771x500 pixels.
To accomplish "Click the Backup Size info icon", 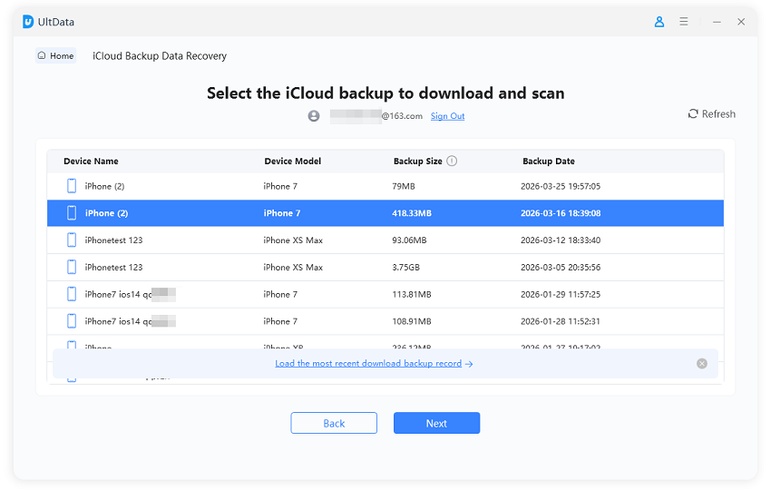I will pos(451,161).
